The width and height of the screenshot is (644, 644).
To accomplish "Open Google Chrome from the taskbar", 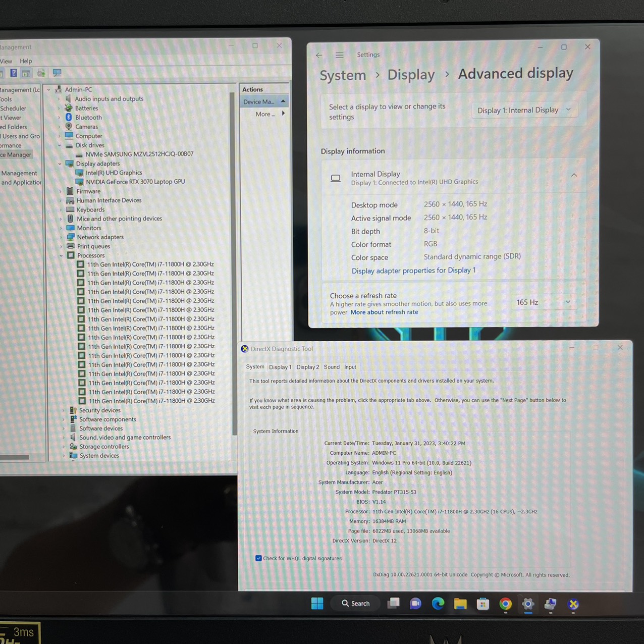I will pyautogui.click(x=506, y=604).
